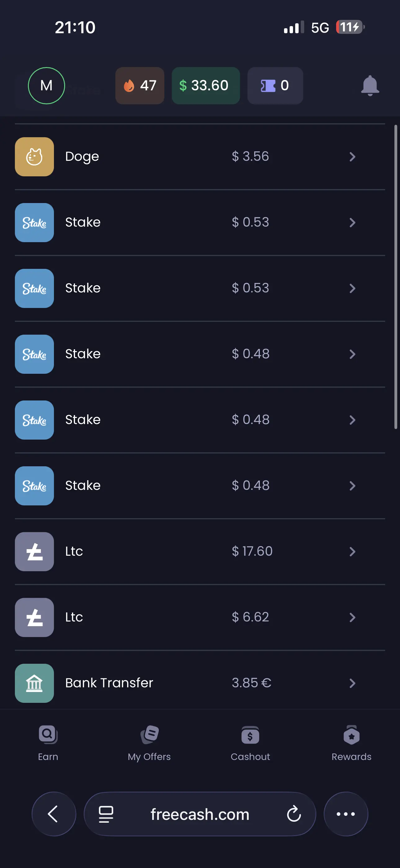Viewport: 400px width, 868px height.
Task: Expand the Ltc $6.62 row chevron
Action: 352,617
